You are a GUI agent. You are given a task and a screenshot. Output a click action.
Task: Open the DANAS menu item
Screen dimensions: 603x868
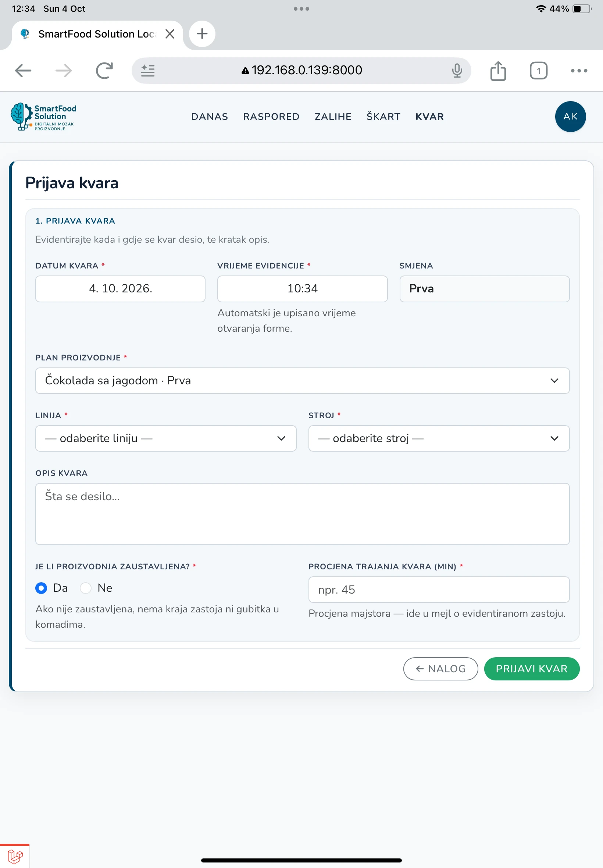tap(210, 117)
